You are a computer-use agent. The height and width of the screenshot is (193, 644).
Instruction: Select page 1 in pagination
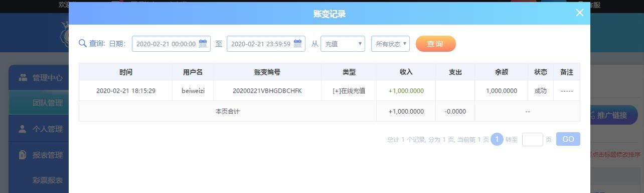pyautogui.click(x=497, y=139)
